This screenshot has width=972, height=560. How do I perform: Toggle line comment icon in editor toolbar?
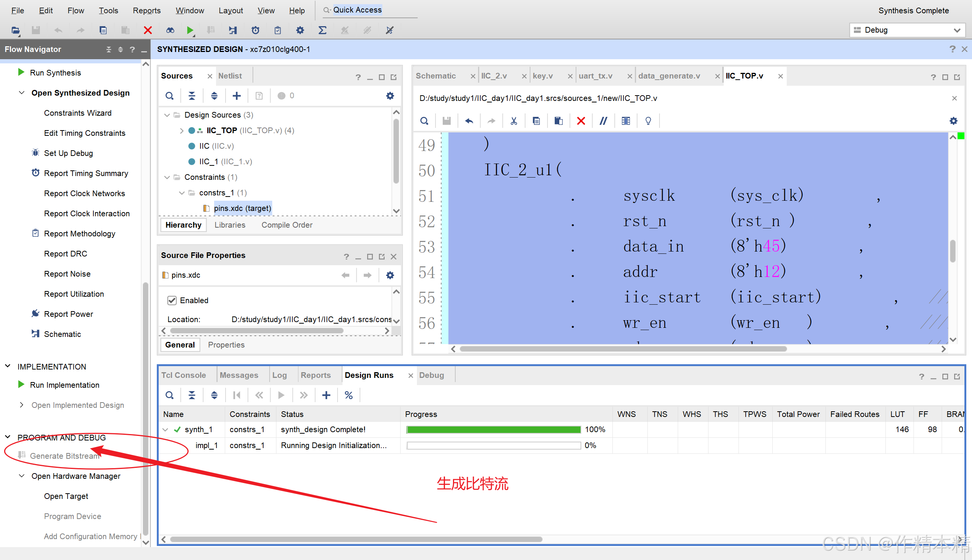603,121
